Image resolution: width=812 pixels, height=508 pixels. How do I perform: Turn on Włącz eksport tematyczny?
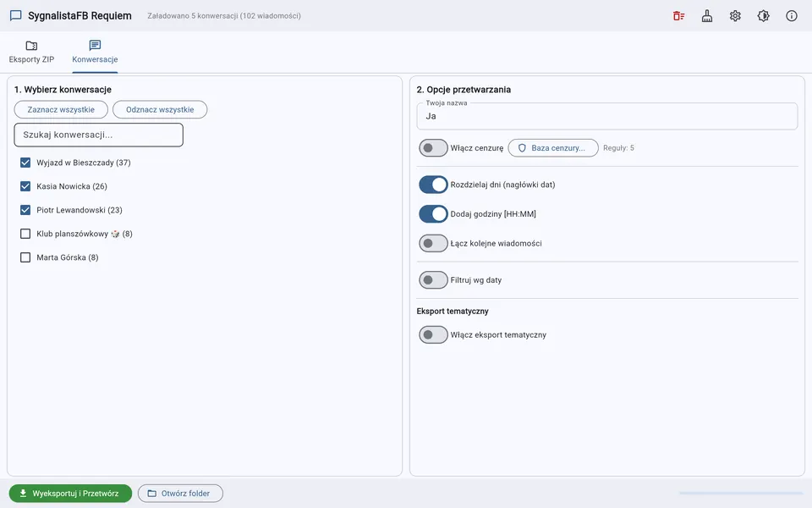click(x=433, y=335)
